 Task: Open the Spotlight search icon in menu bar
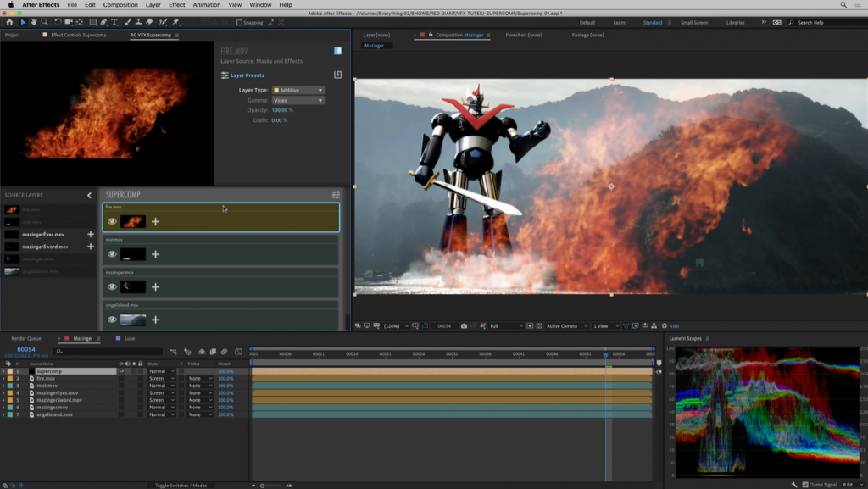843,4
